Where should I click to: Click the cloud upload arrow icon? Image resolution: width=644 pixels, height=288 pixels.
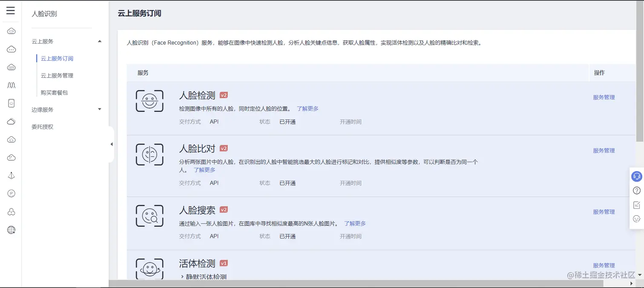(11, 140)
